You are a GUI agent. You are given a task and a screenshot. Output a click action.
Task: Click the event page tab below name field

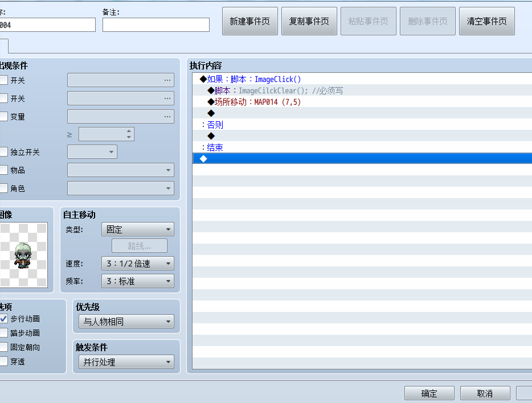(4, 46)
